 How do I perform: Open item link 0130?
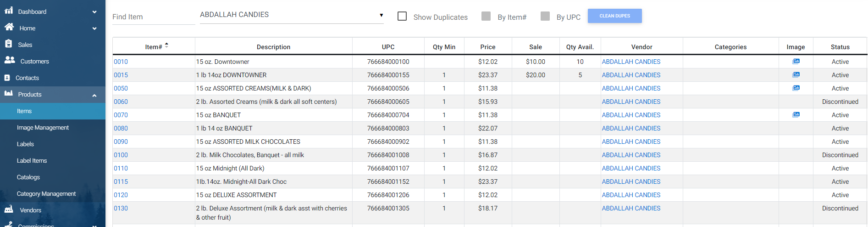click(x=121, y=208)
